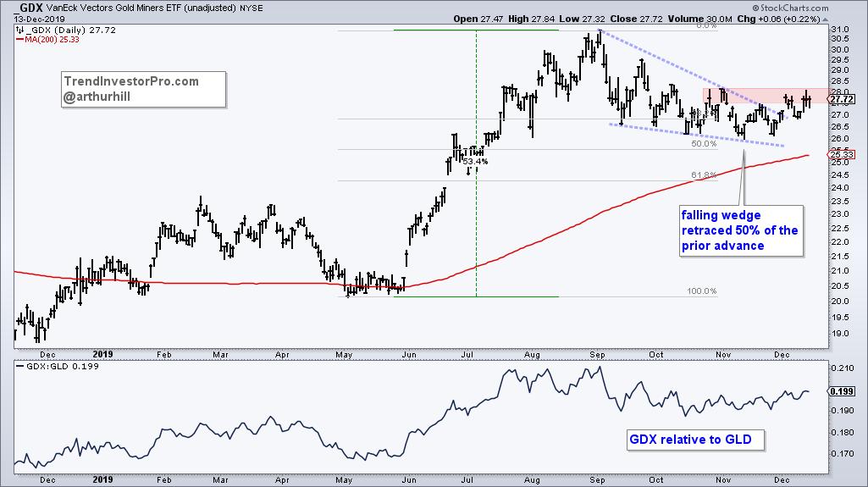Click the Volume 30.0M value

pos(700,19)
